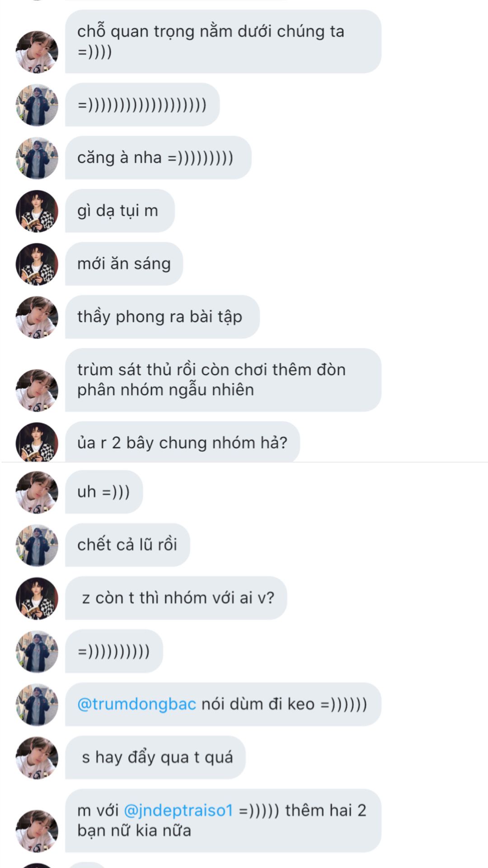Select the 's hay đẩy qua t quá' bubble
The image size is (488, 868).
[x=155, y=758]
